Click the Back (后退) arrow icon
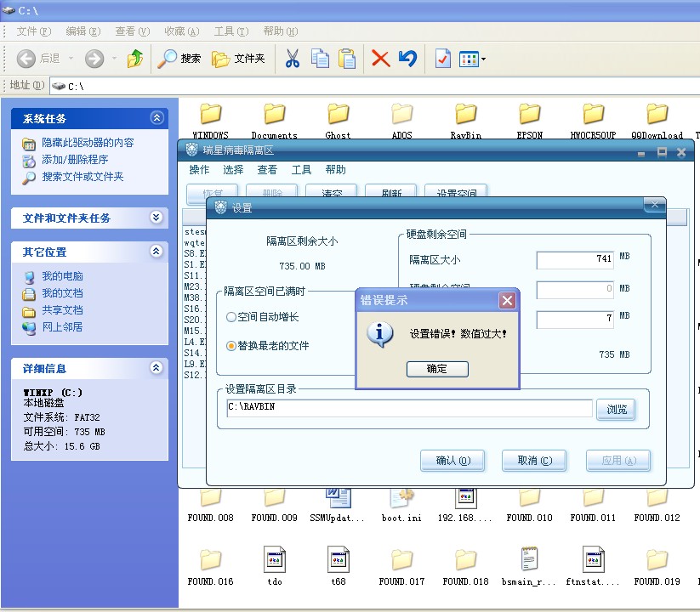Viewport: 700px width, 612px height. [x=26, y=59]
